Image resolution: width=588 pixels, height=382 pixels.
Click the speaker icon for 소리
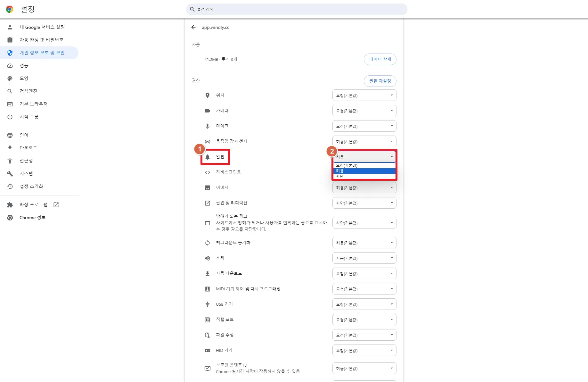pyautogui.click(x=208, y=258)
